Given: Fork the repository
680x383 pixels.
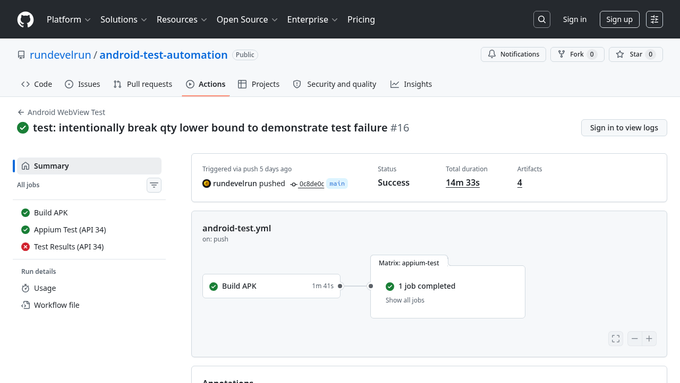Looking at the screenshot, I should click(x=577, y=54).
